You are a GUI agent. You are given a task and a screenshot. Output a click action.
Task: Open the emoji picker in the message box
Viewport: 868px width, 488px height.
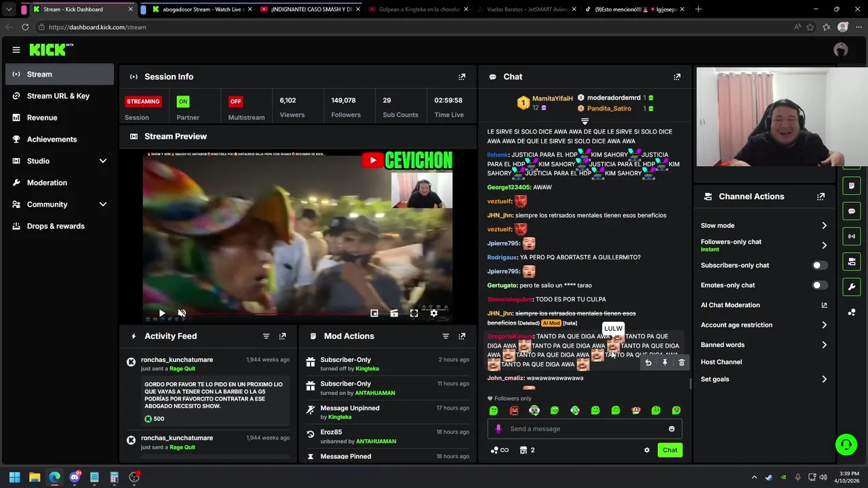pos(671,428)
